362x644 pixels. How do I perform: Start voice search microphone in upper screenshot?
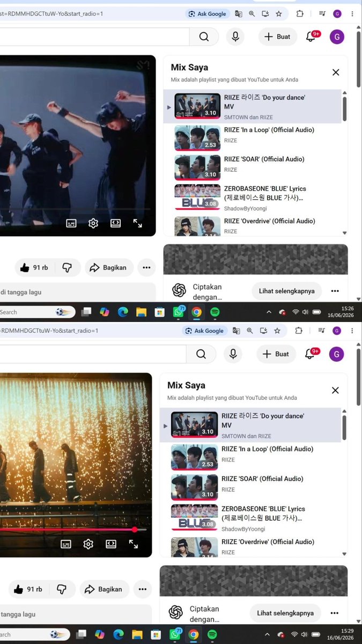tap(235, 36)
